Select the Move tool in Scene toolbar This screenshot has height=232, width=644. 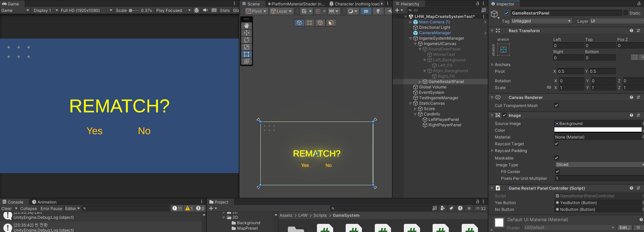pyautogui.click(x=247, y=33)
